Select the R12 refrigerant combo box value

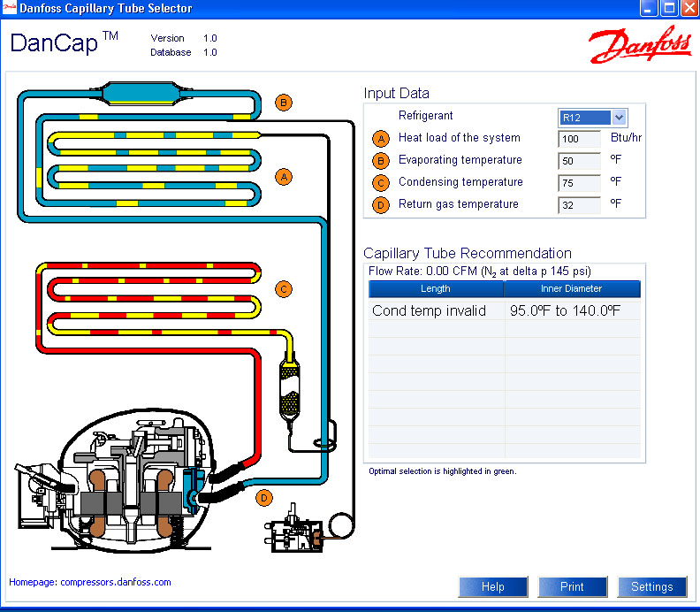pyautogui.click(x=585, y=118)
